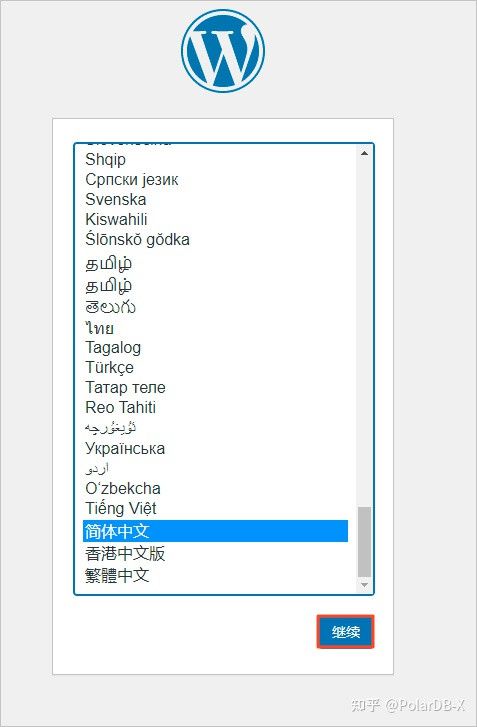Select Tiếng Việt language
The height and width of the screenshot is (727, 477).
216,509
